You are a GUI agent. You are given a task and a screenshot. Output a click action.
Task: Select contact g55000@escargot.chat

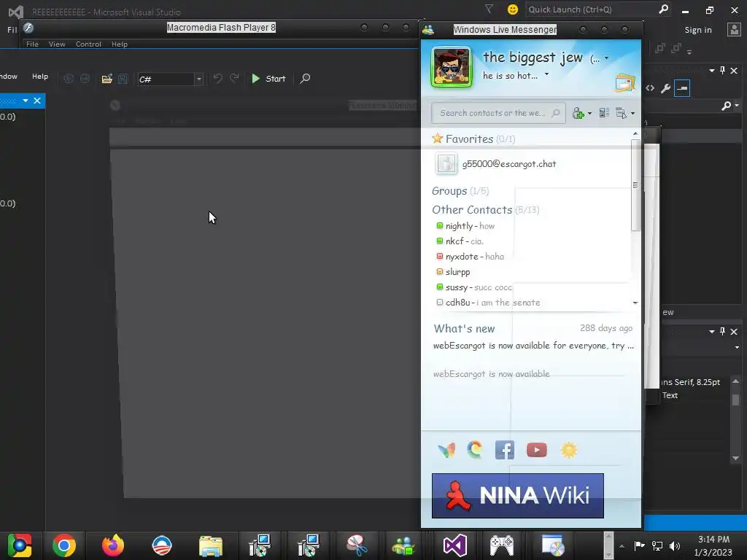coord(495,164)
